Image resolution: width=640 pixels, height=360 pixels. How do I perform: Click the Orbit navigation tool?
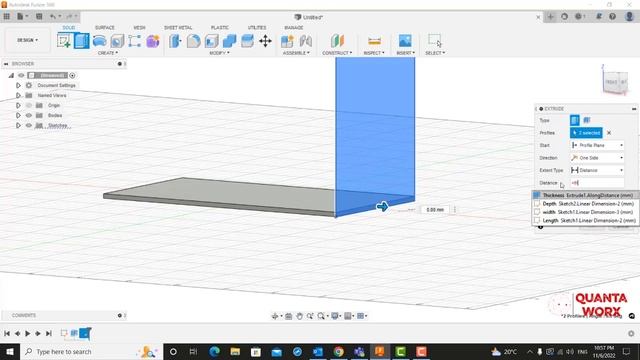pos(275,316)
